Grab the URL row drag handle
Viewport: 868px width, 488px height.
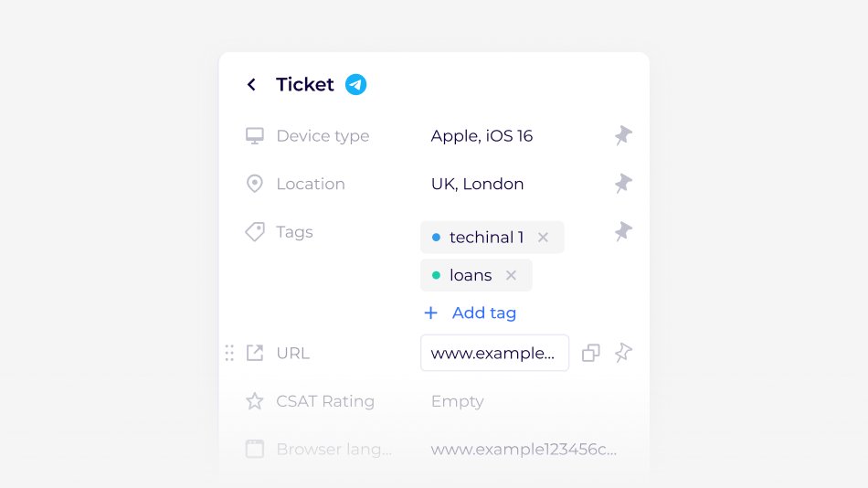point(229,353)
